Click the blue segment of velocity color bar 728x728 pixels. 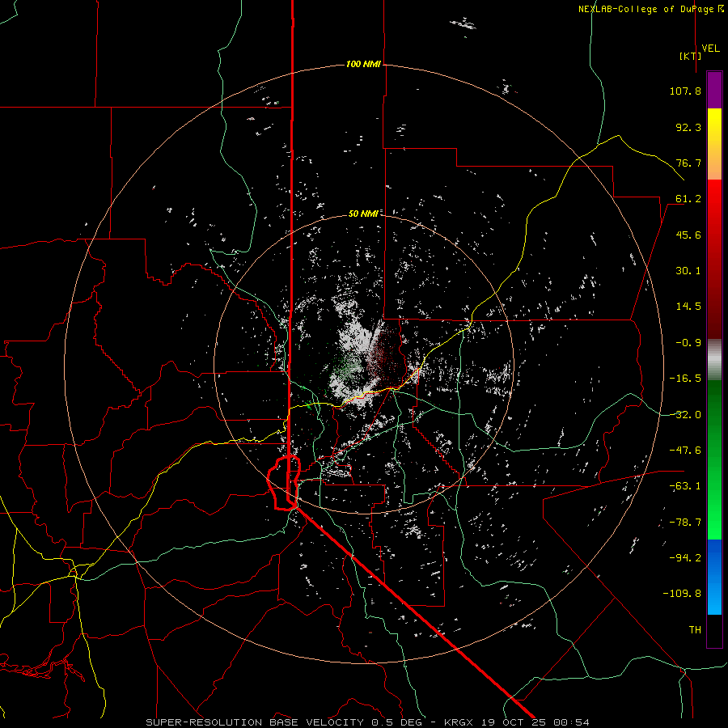pos(714,577)
